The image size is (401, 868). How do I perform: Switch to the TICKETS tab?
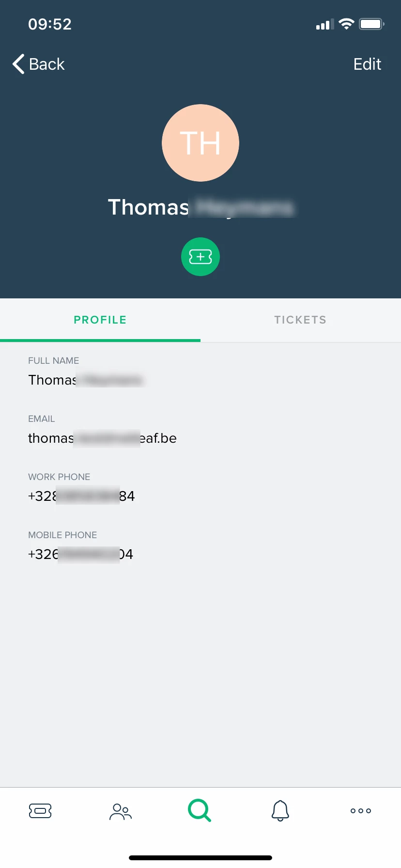click(301, 320)
